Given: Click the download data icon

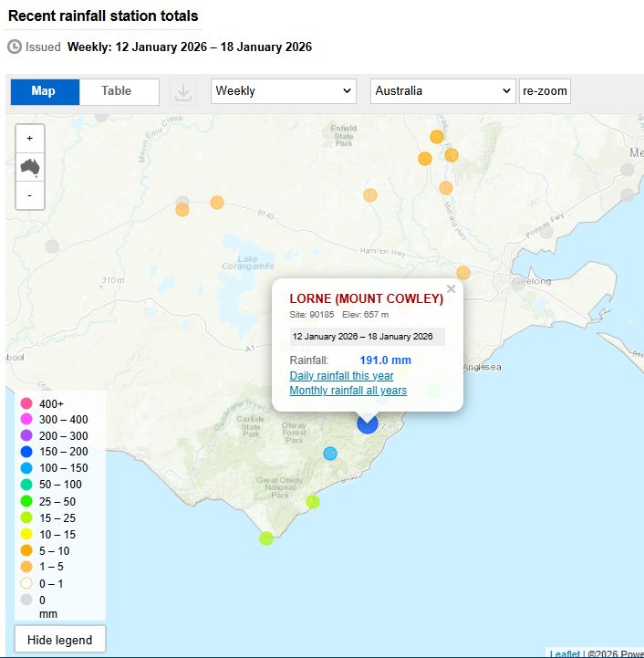Looking at the screenshot, I should pos(183,92).
